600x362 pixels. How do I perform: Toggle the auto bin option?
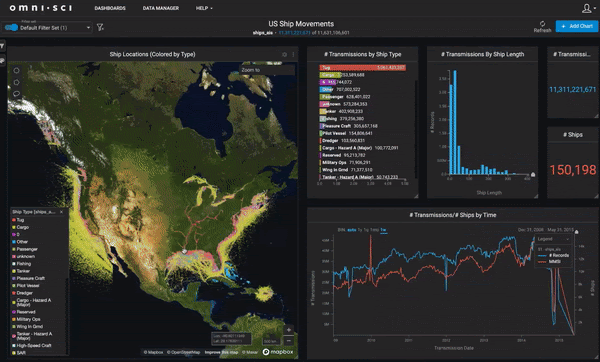(351, 230)
